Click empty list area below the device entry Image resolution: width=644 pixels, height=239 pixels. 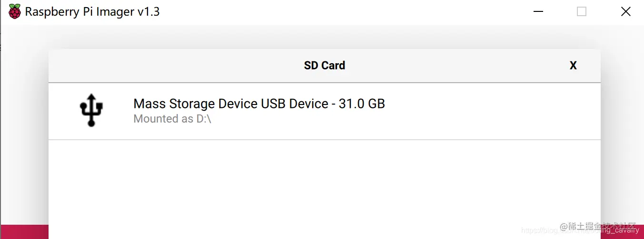[324, 190]
